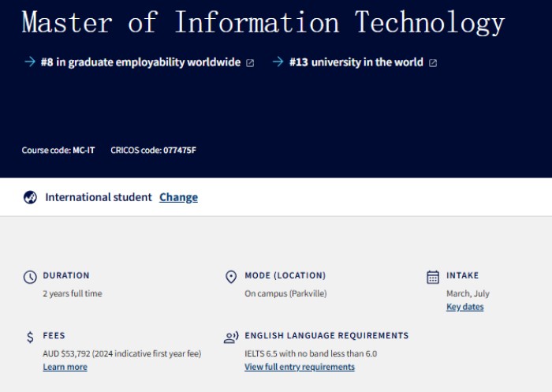Image resolution: width=552 pixels, height=392 pixels.
Task: Open the Key dates link
Action: pos(465,307)
